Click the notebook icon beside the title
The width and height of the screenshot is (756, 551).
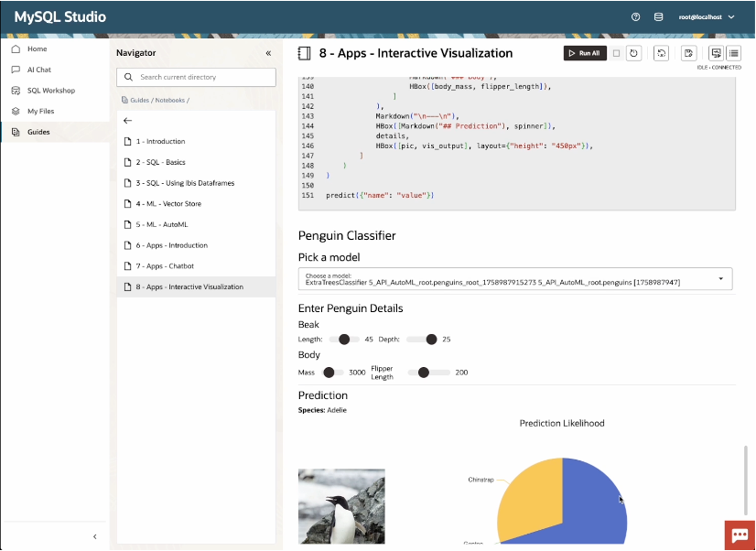click(x=304, y=53)
